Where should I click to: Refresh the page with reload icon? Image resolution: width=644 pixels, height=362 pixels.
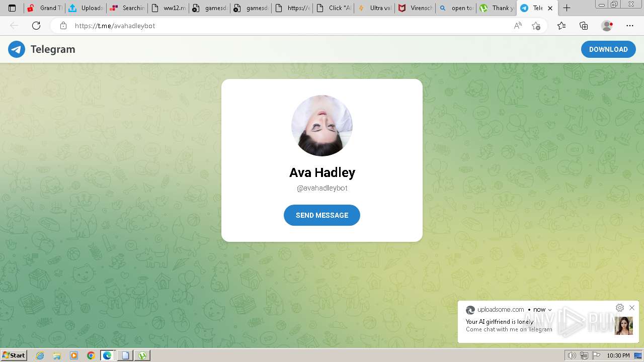click(36, 26)
